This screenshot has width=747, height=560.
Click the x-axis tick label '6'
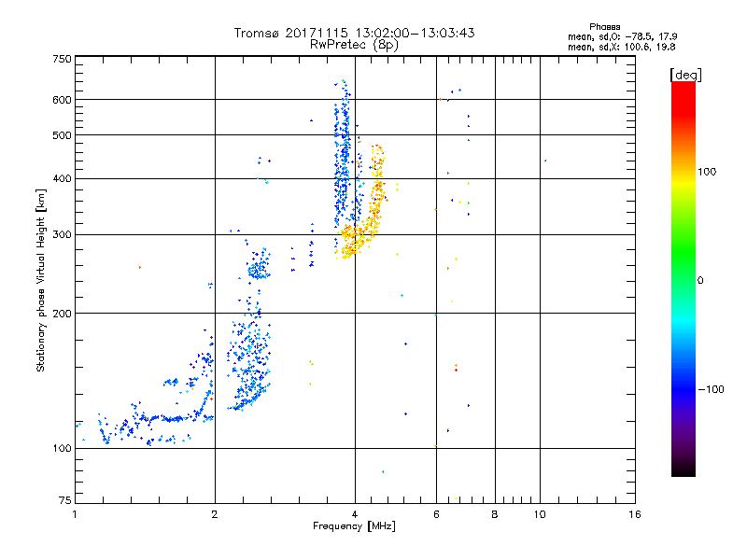[x=436, y=514]
